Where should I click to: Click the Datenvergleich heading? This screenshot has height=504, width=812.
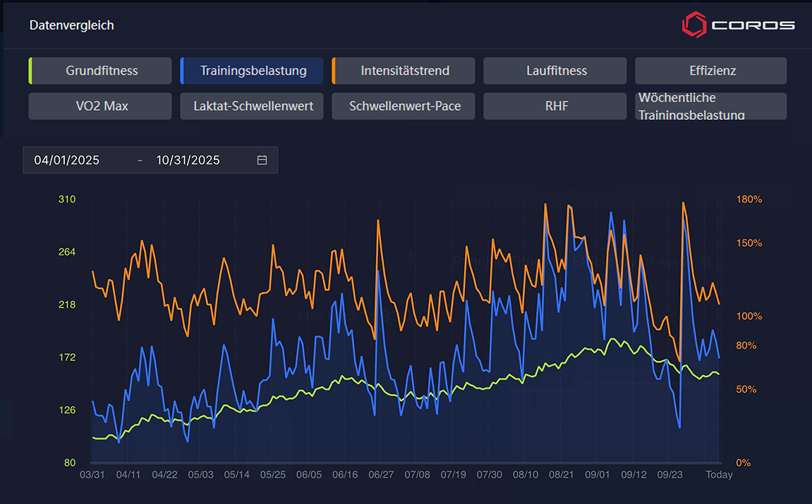click(71, 25)
